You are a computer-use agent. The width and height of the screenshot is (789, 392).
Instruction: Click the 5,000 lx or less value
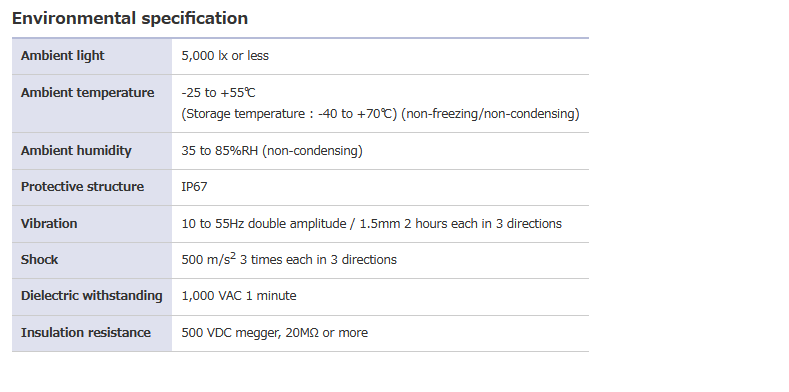click(x=225, y=56)
